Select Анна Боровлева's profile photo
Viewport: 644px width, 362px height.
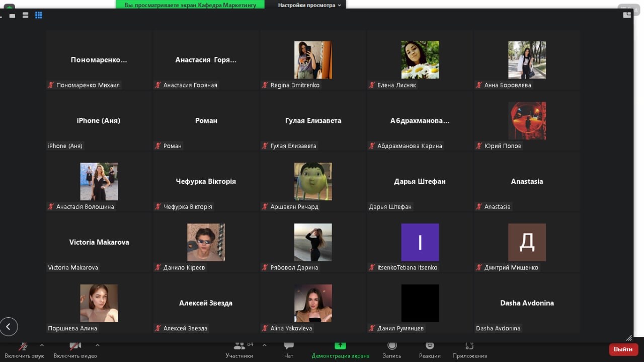point(527,60)
